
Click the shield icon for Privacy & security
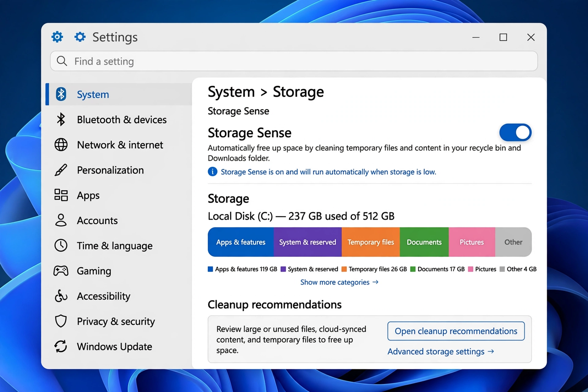(x=61, y=321)
